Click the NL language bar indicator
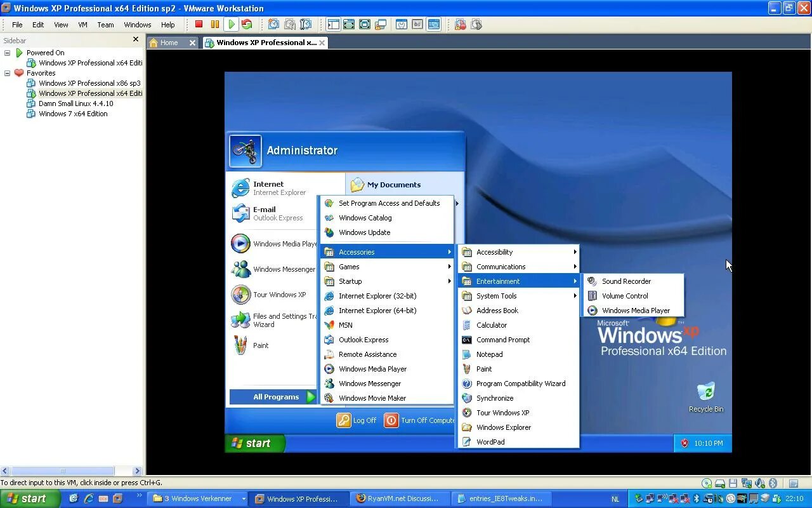Screen dimensions: 812x508 pos(615,499)
